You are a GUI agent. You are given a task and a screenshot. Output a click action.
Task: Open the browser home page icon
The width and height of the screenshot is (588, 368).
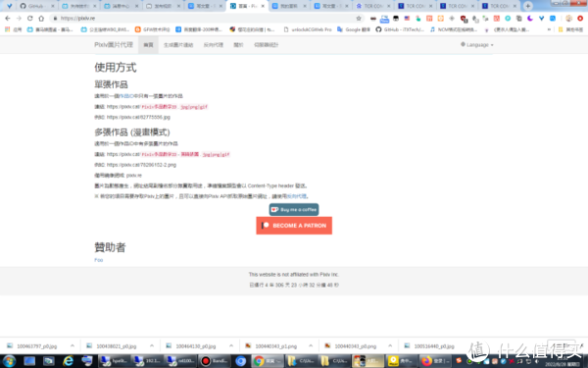(x=41, y=18)
